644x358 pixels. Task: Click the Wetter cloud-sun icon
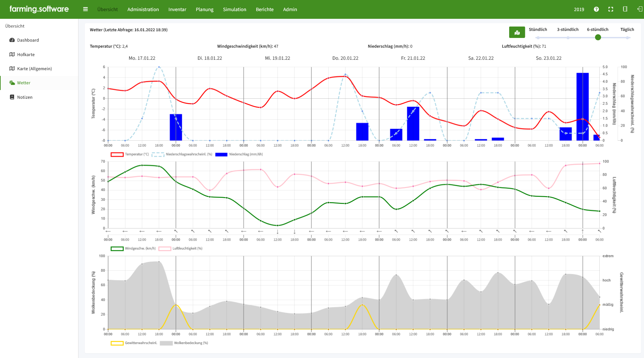[x=12, y=83]
